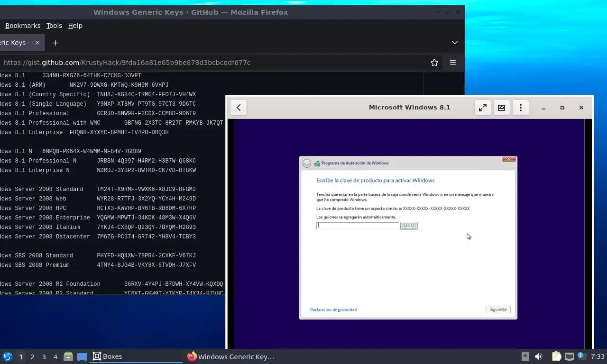Click the show desktop panel icon

point(82,356)
